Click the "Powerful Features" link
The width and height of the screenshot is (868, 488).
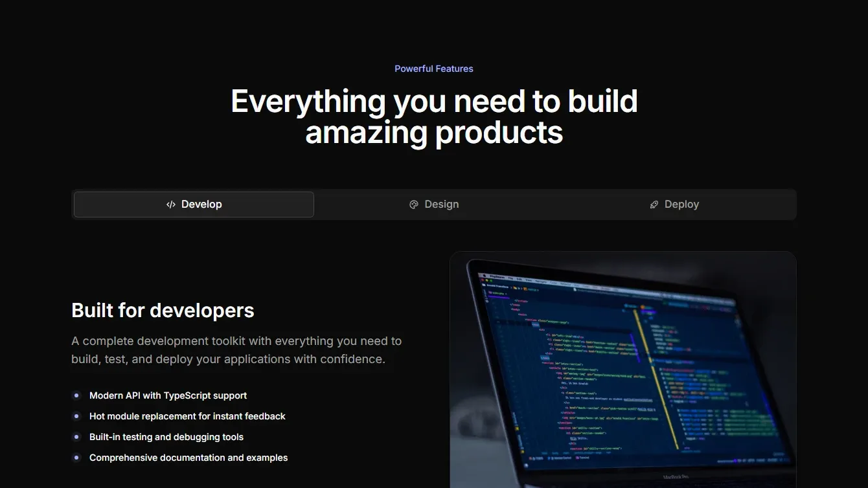point(434,68)
